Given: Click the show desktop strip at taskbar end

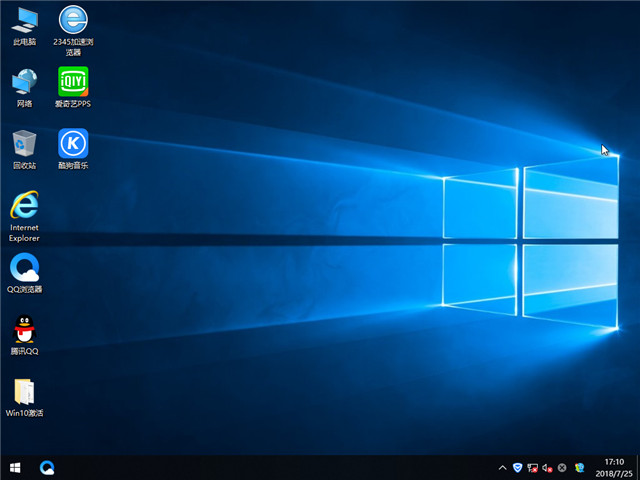Looking at the screenshot, I should tap(637, 467).
